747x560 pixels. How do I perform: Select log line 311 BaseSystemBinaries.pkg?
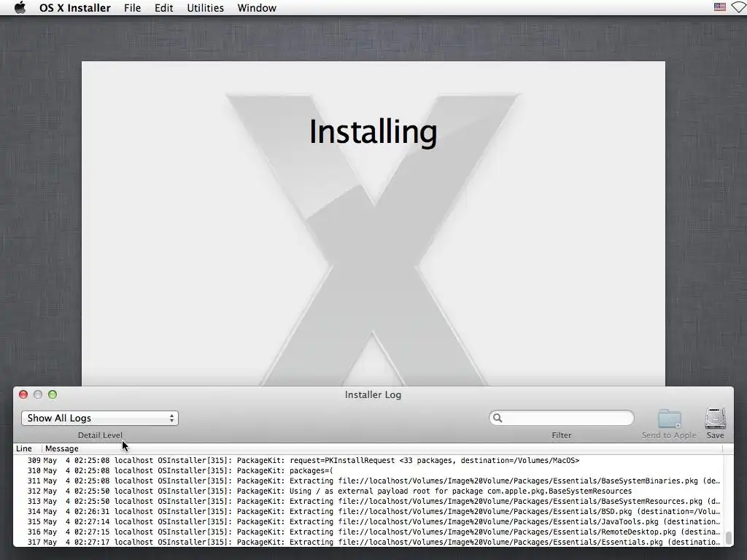click(x=368, y=481)
